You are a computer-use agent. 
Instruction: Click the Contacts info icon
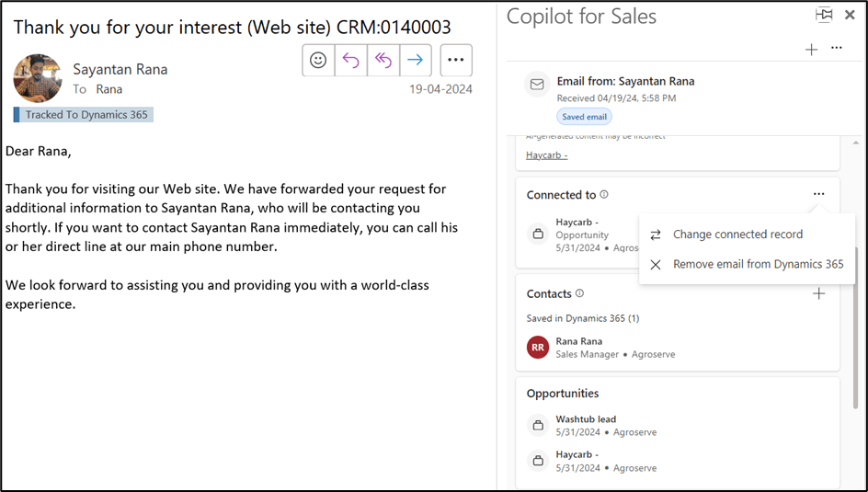coord(579,294)
